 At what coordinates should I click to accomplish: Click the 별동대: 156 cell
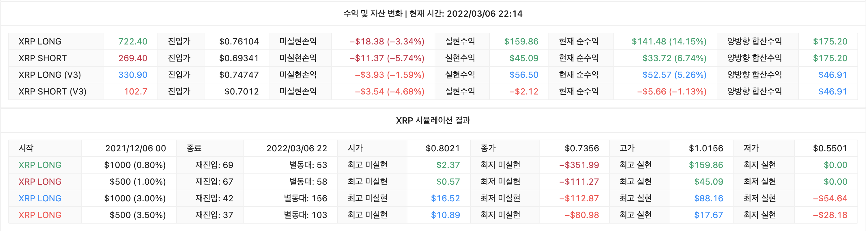point(305,198)
